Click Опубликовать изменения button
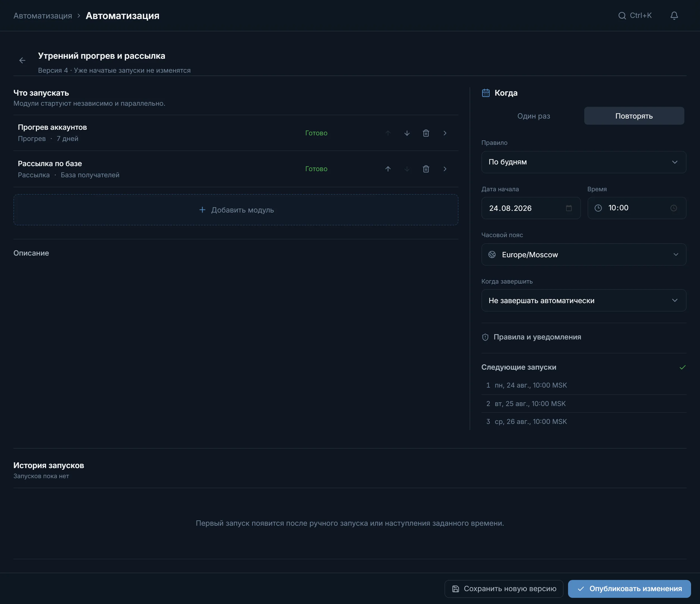 tap(629, 589)
